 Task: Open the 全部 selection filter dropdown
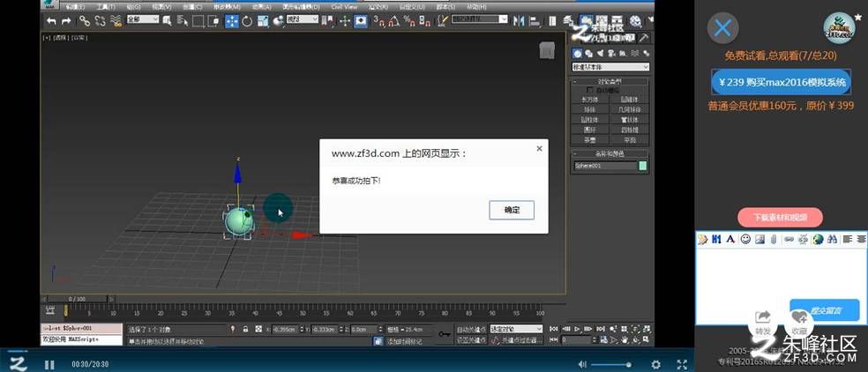click(143, 19)
